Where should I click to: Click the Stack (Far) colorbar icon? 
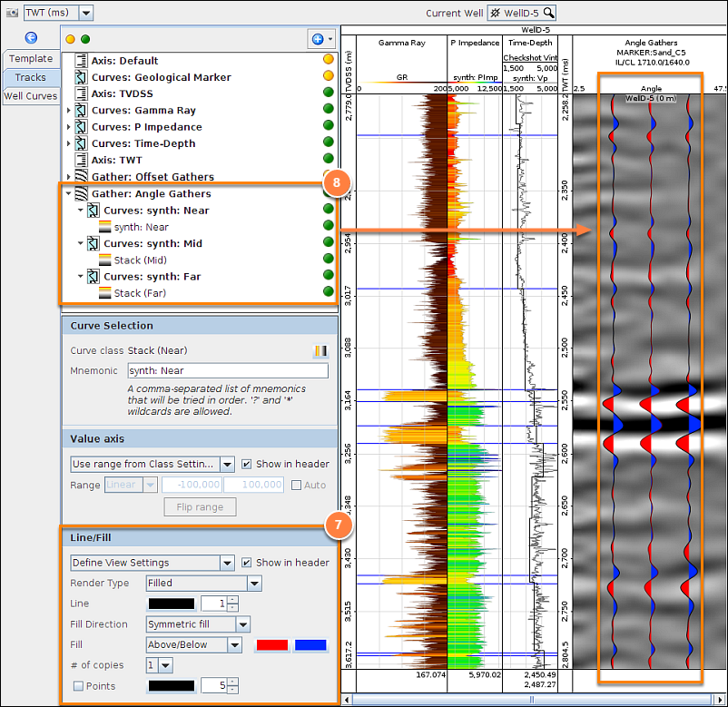(104, 293)
